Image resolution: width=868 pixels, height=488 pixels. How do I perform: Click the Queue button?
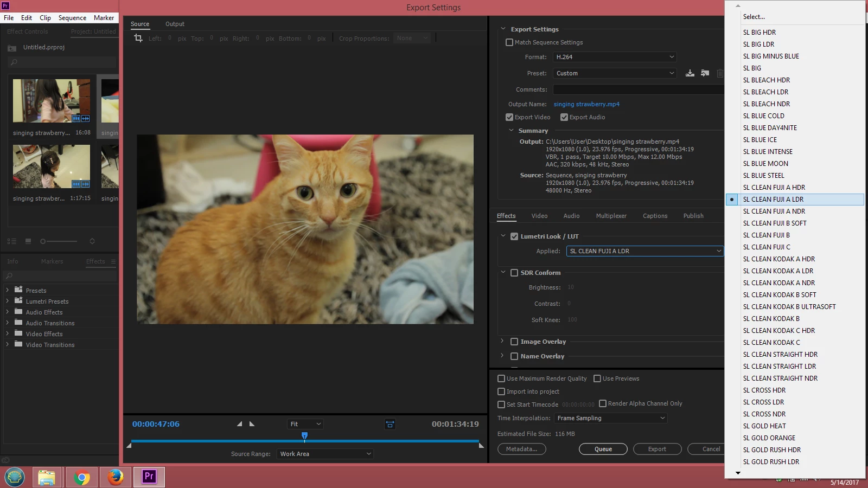(603, 449)
